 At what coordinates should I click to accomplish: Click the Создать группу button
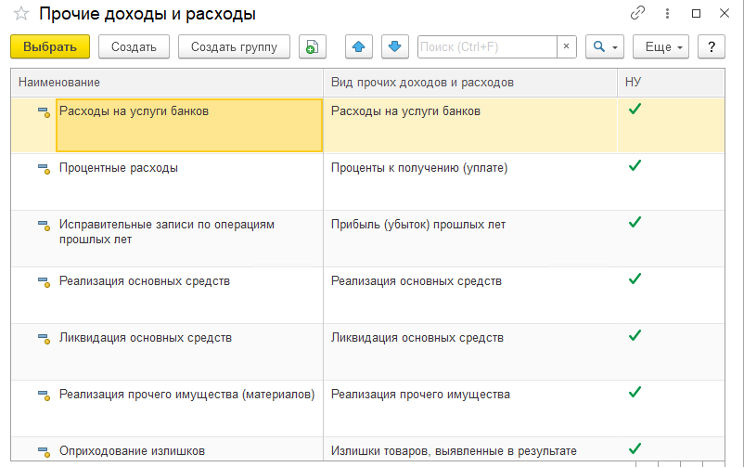pos(234,47)
